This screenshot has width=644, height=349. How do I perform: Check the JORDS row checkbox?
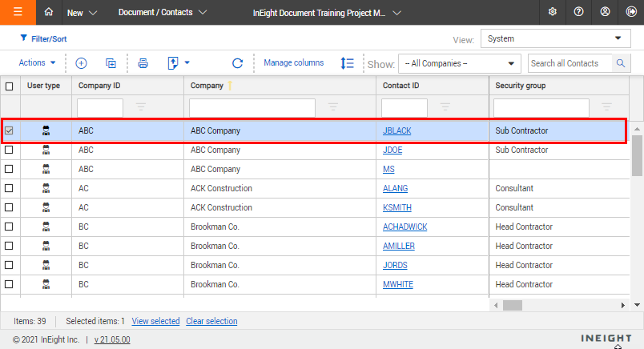point(9,265)
